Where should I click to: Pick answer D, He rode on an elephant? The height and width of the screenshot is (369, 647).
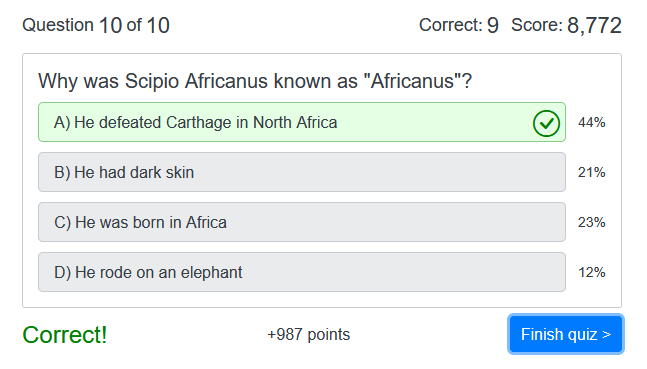click(302, 272)
